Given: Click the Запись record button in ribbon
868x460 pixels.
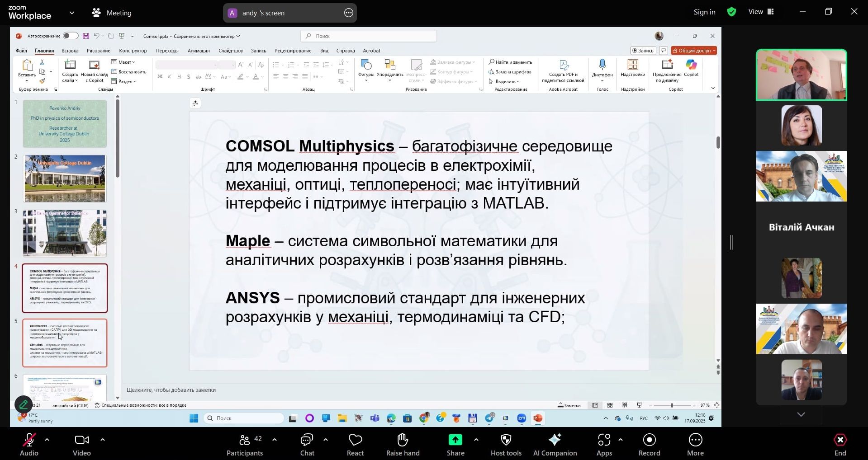Looking at the screenshot, I should tap(643, 51).
